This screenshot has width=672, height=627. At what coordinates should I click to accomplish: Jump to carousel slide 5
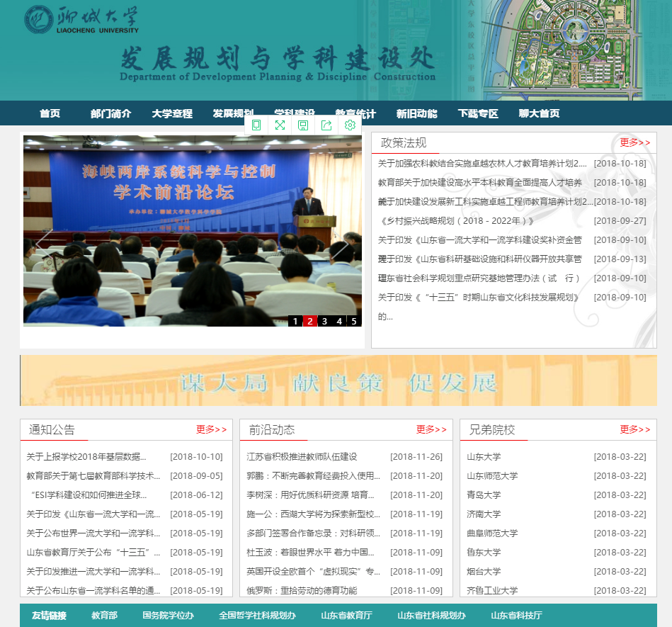pyautogui.click(x=354, y=321)
